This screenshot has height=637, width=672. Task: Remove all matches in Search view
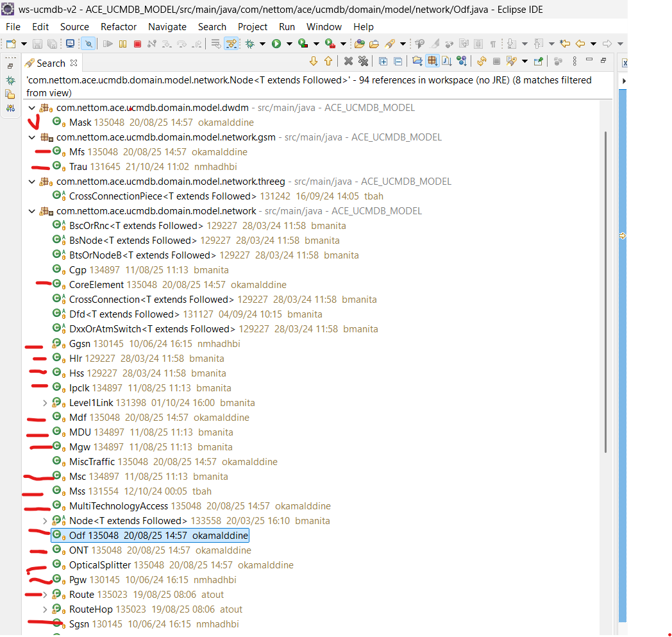(x=363, y=62)
